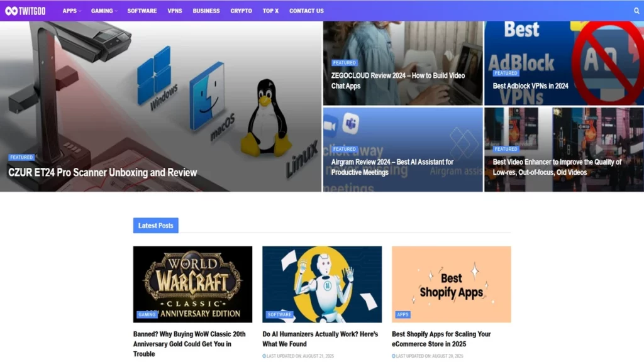Click the clock icon beside August 28 update date
This screenshot has width=644, height=362.
click(395, 356)
